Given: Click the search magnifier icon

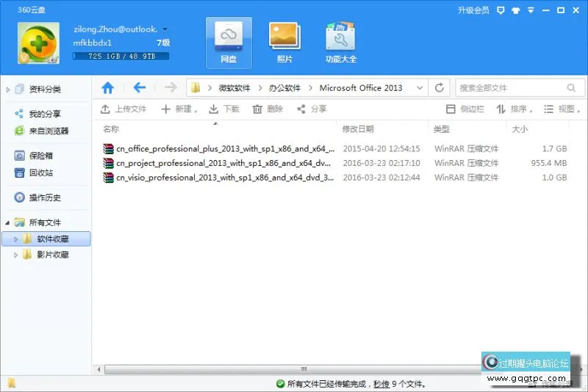Looking at the screenshot, I should pyautogui.click(x=571, y=88).
